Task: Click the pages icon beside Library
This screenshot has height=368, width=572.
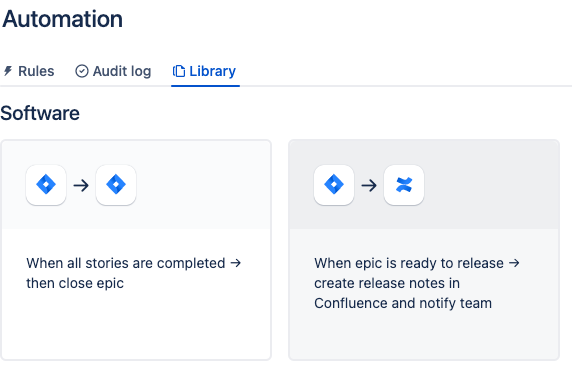Action: [x=179, y=71]
